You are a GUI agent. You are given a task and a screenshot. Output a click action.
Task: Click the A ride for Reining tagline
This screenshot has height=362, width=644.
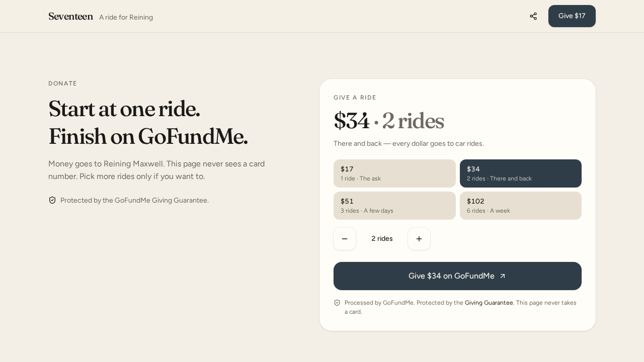[126, 17]
